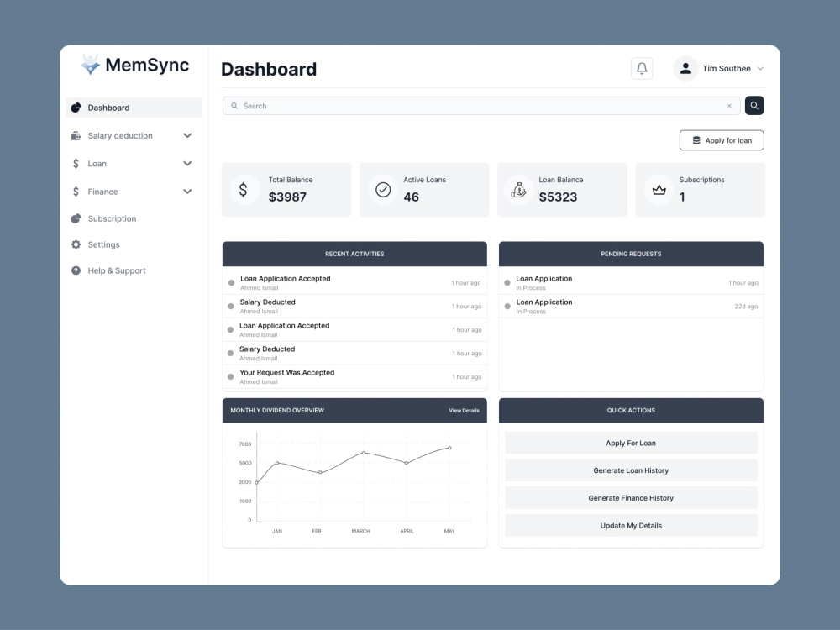Click the Subscription sidebar icon

coord(76,218)
